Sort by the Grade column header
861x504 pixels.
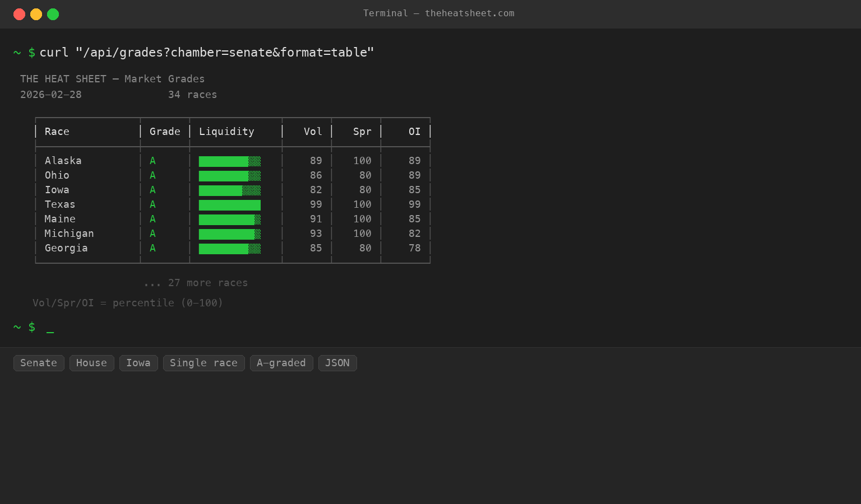(165, 131)
